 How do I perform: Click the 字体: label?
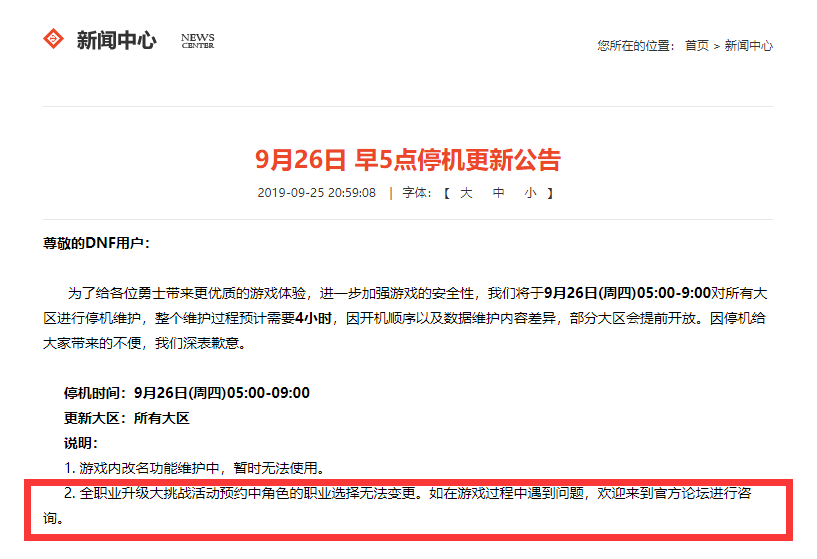(x=417, y=193)
